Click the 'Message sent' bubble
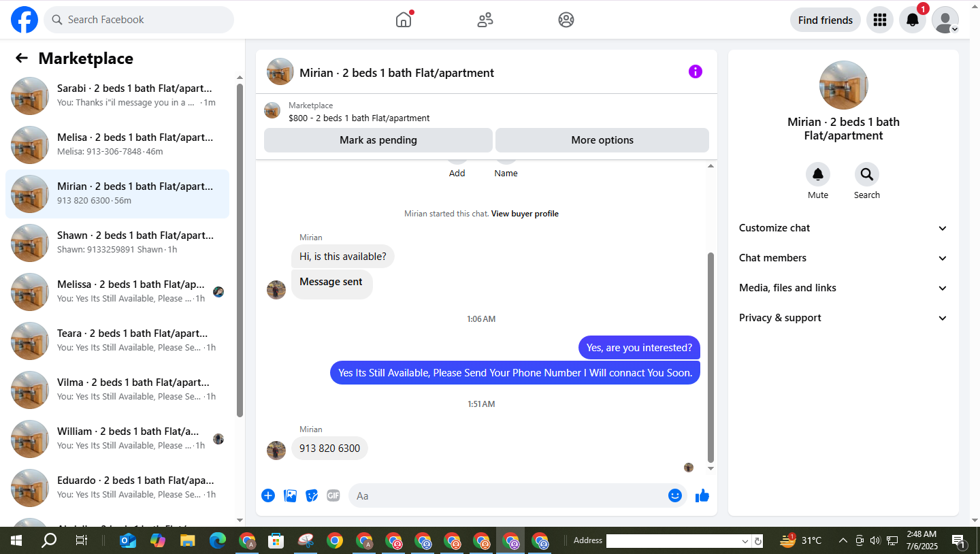The height and width of the screenshot is (554, 980). coord(331,284)
